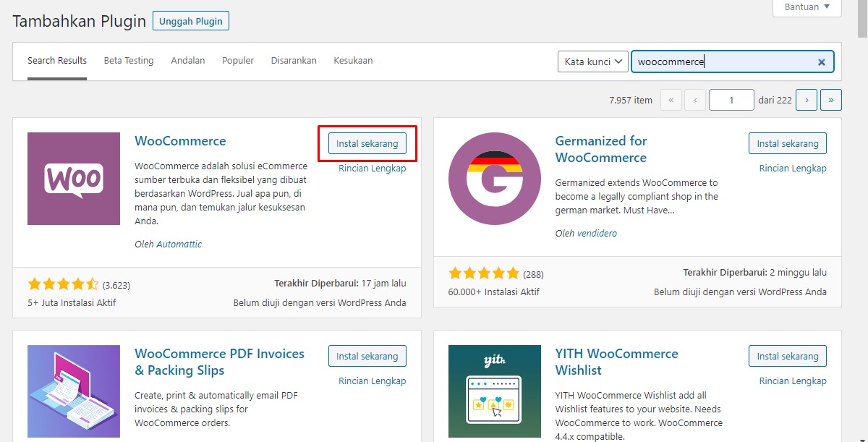The width and height of the screenshot is (868, 442).
Task: Clear the woocommerce search text
Action: (x=822, y=62)
